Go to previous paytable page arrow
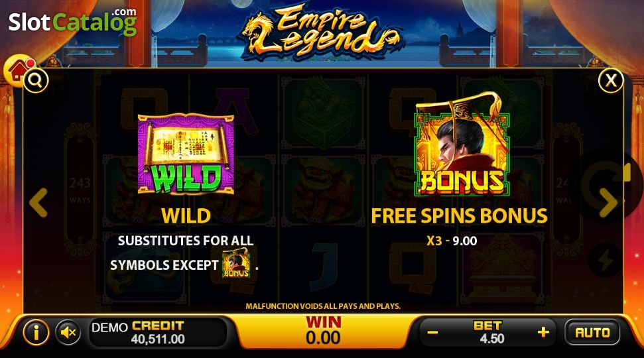 tap(38, 202)
